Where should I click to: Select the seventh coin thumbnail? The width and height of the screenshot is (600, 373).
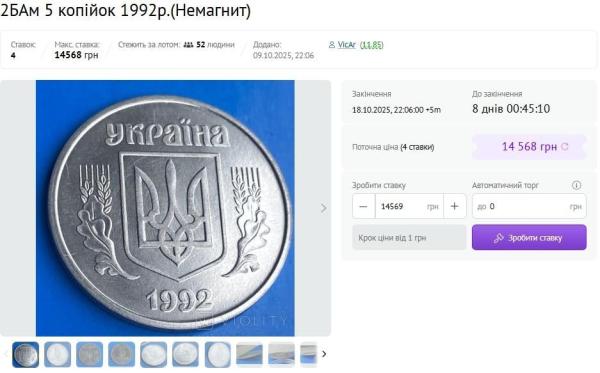point(218,355)
